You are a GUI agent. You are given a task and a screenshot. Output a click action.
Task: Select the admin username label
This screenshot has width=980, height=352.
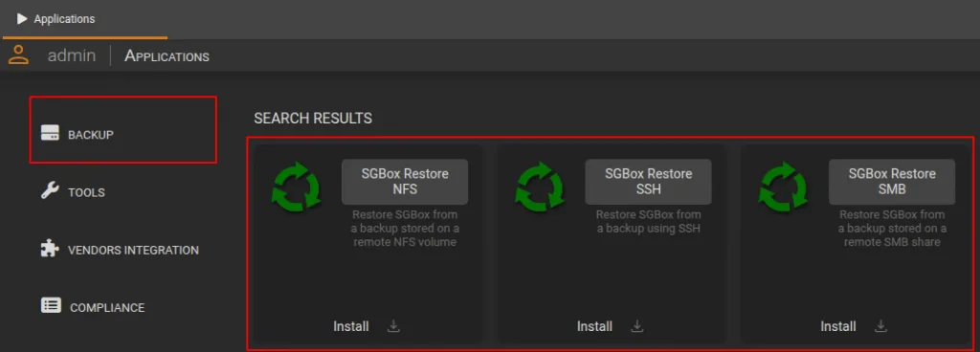pos(72,55)
